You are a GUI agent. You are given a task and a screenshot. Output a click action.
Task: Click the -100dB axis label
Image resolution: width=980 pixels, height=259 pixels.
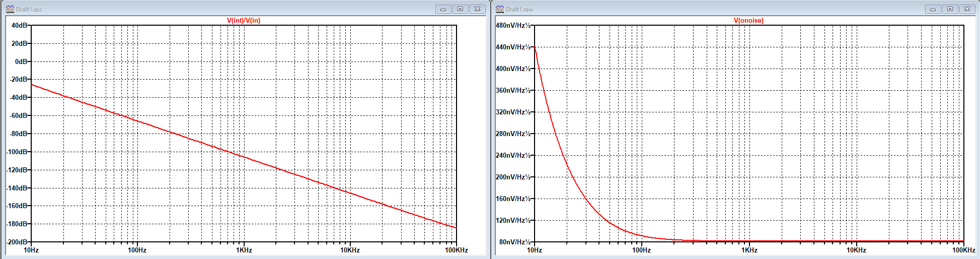point(17,152)
